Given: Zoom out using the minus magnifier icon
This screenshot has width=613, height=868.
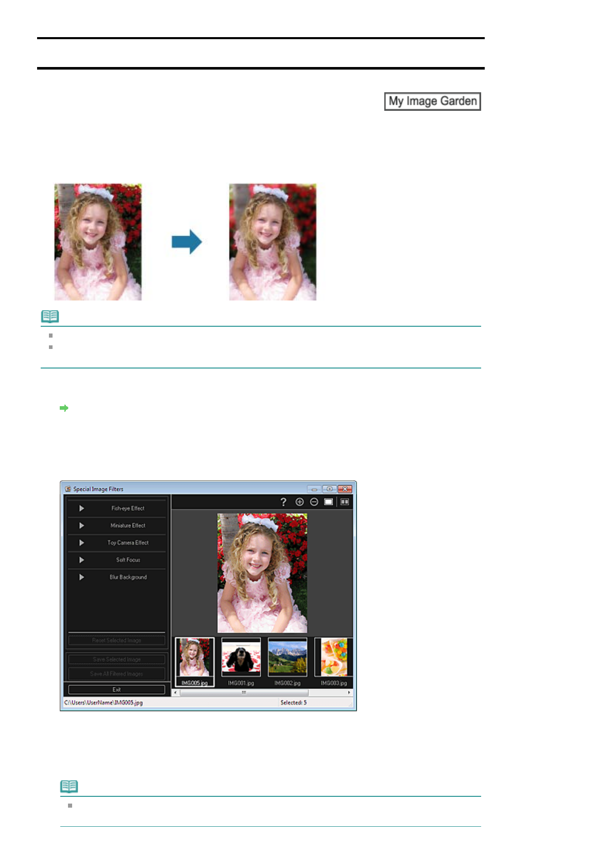Looking at the screenshot, I should coord(314,502).
